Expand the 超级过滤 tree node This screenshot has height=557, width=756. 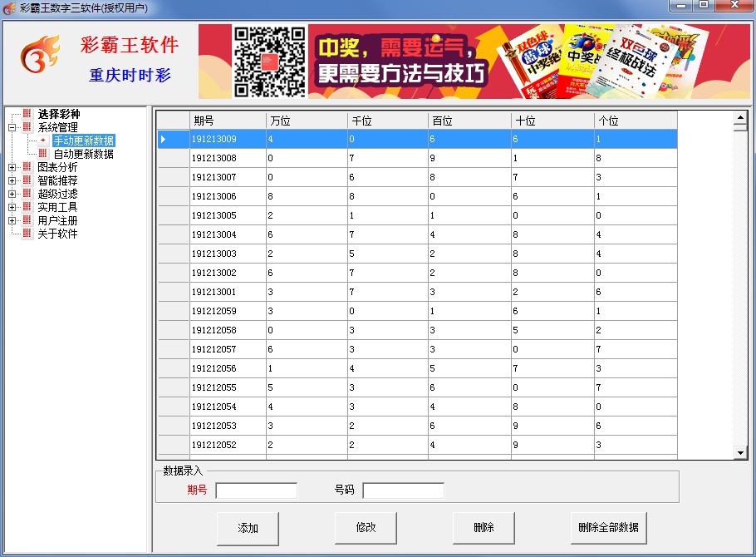coord(12,194)
